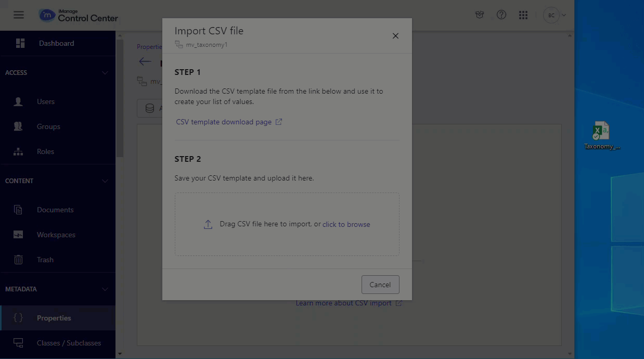Click the back arrow icon
644x359 pixels.
coord(145,62)
